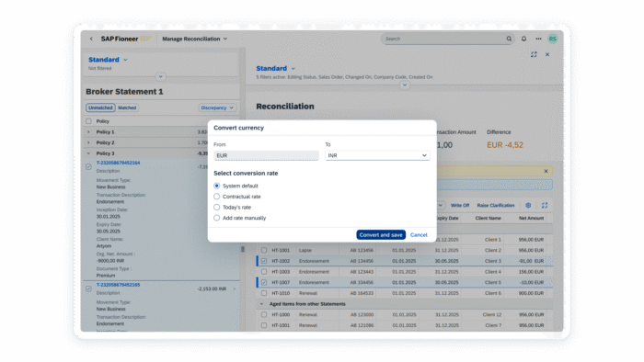The width and height of the screenshot is (644, 362).
Task: Select Add rate manually option
Action: (x=216, y=218)
